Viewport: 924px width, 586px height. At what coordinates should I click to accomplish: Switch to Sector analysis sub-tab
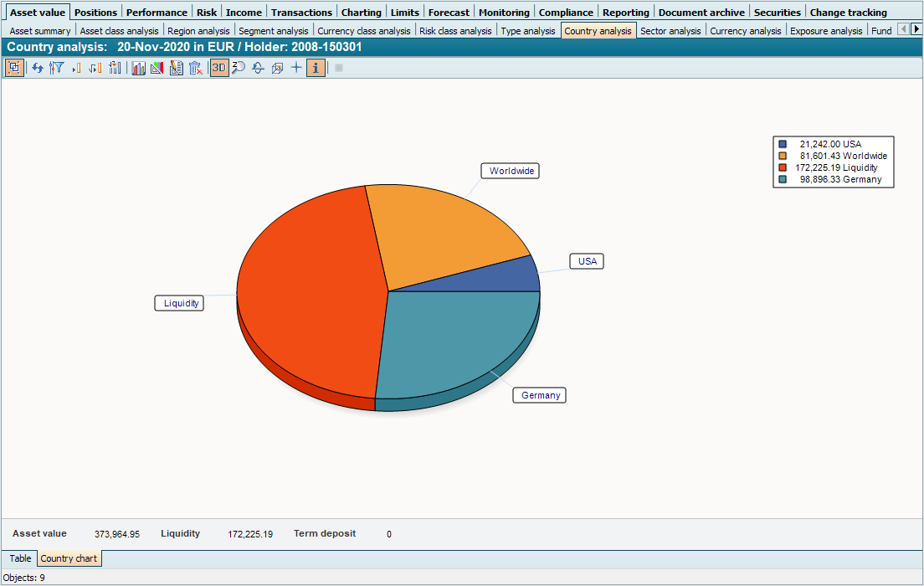(x=670, y=31)
